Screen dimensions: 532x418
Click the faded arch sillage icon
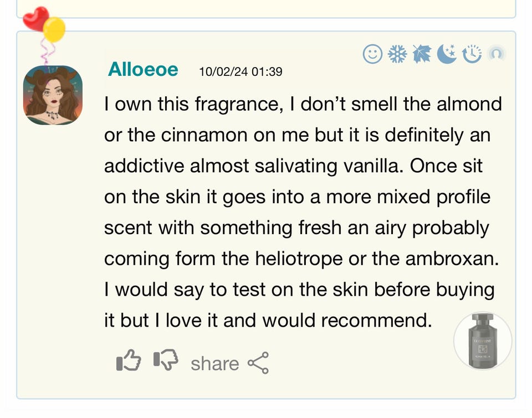[x=497, y=54]
